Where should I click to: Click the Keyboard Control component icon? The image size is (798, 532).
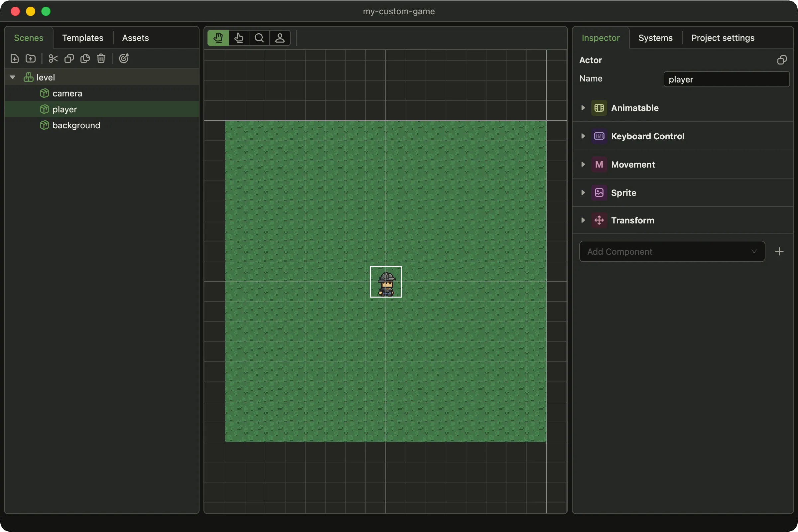click(599, 136)
